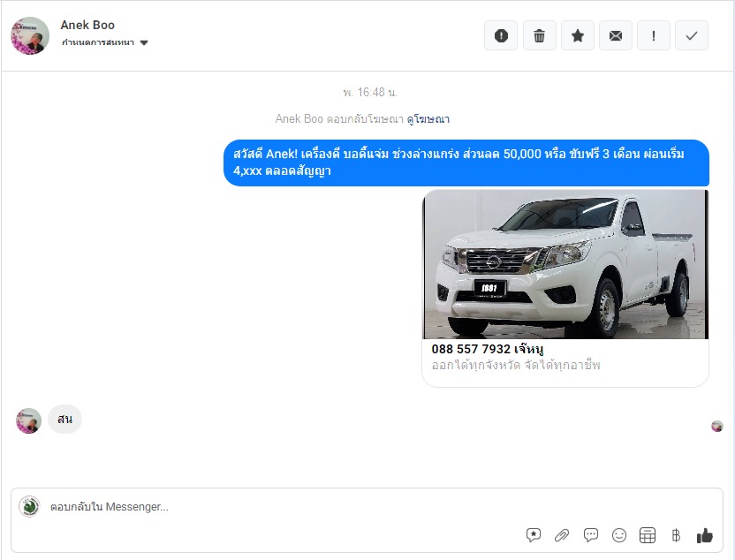This screenshot has height=560, width=735.
Task: Star this conversation for follow up
Action: point(578,35)
